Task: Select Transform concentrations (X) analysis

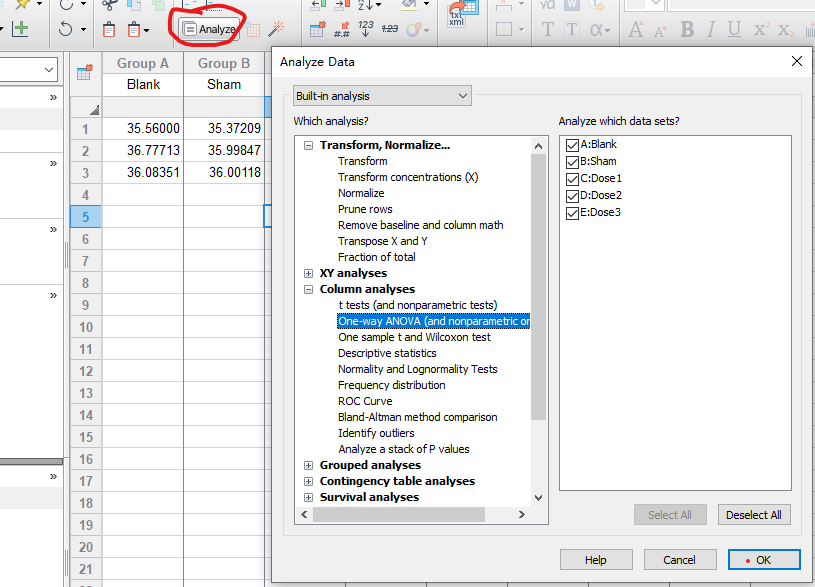Action: 408,177
